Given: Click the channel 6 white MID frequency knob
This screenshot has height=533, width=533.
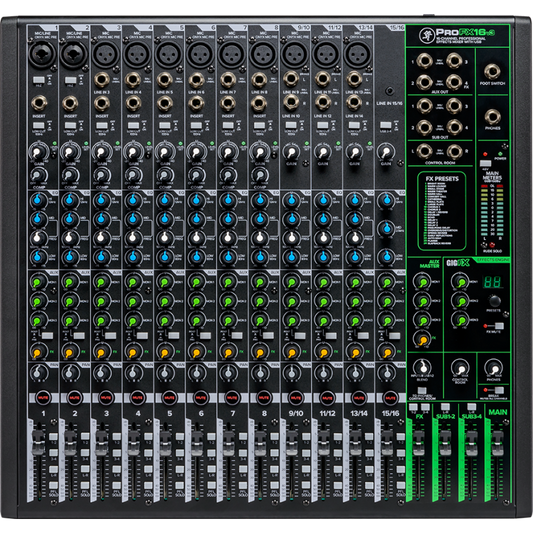Looking at the screenshot, I should coord(196,238).
